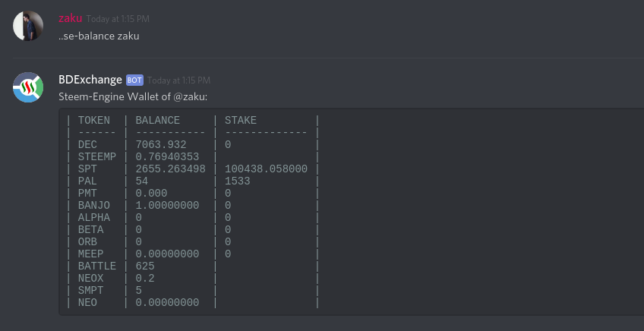Viewport: 644px width, 331px height.
Task: Click the STAKE column header
Action: click(241, 120)
